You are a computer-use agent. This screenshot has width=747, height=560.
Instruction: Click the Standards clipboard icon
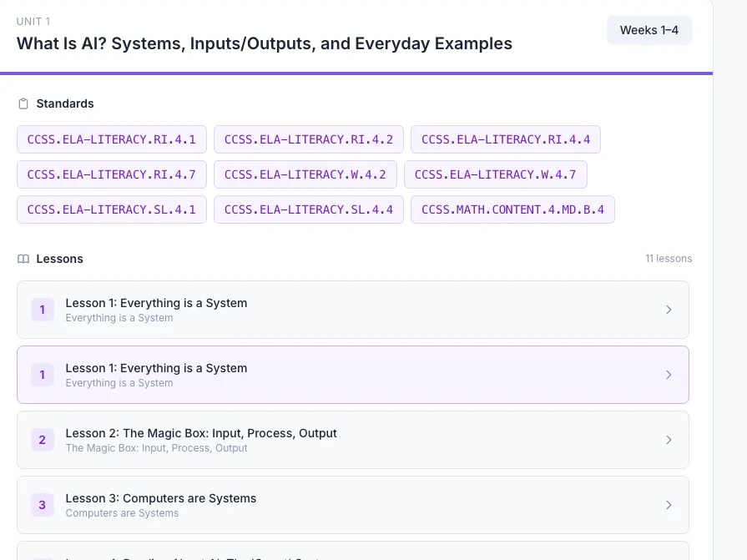(23, 103)
